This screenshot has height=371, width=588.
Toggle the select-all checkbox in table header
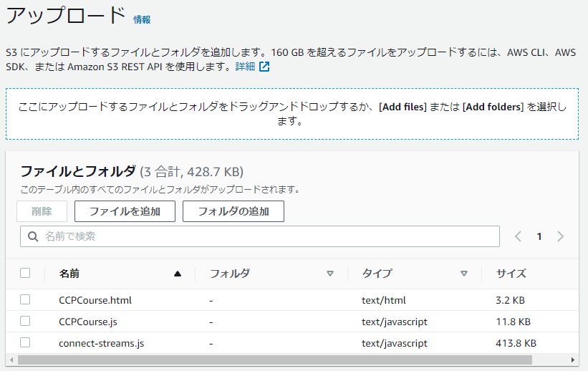point(25,273)
